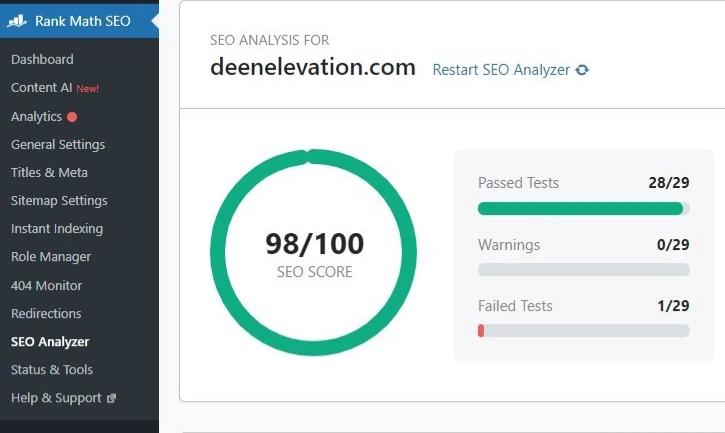Screen dimensions: 725x433
Task: Click the 'Failed Tests' label
Action: [x=515, y=306]
